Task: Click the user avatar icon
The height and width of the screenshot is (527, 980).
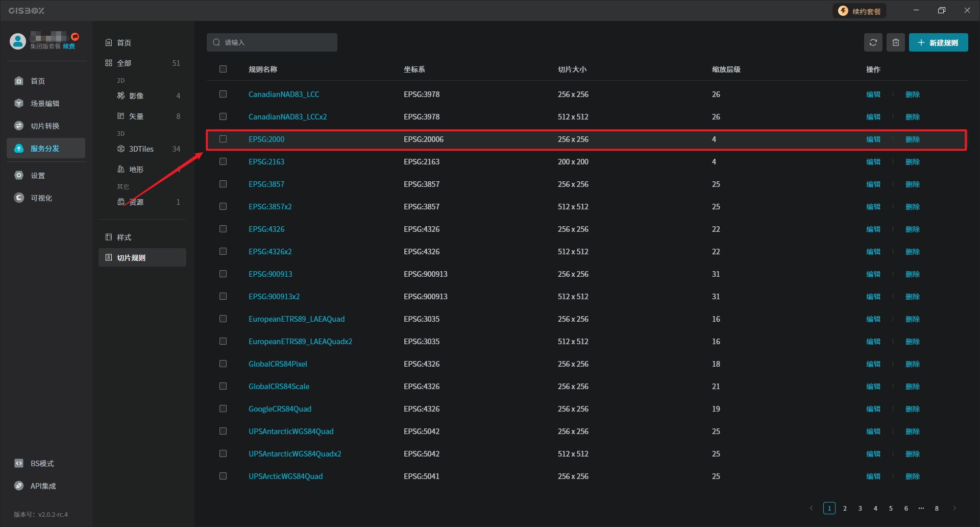Action: pos(18,41)
